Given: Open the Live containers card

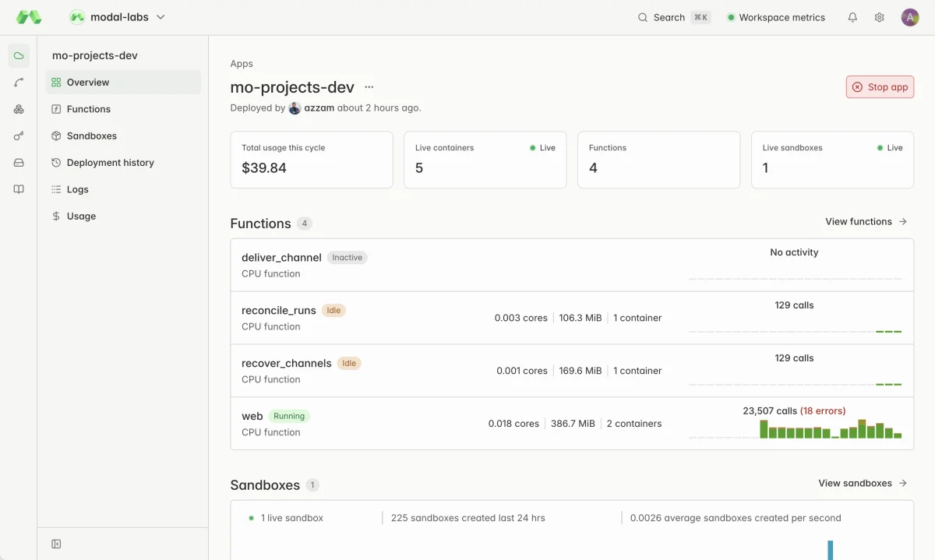Looking at the screenshot, I should coord(485,160).
